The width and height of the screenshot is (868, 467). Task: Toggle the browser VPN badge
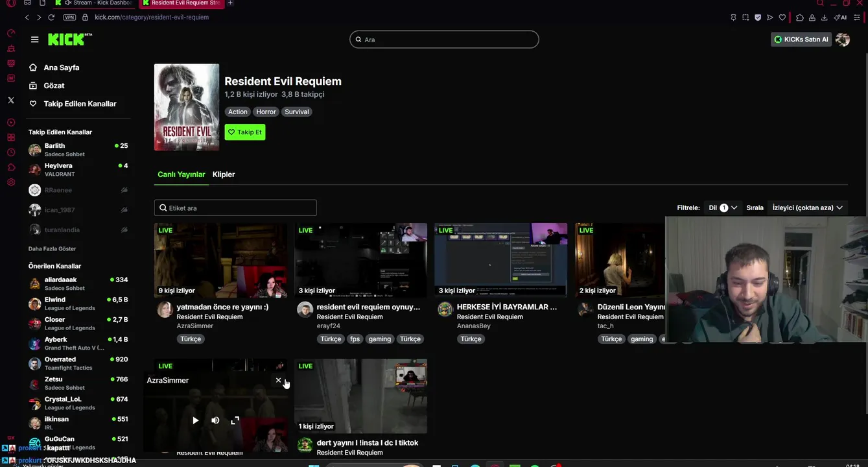[69, 18]
